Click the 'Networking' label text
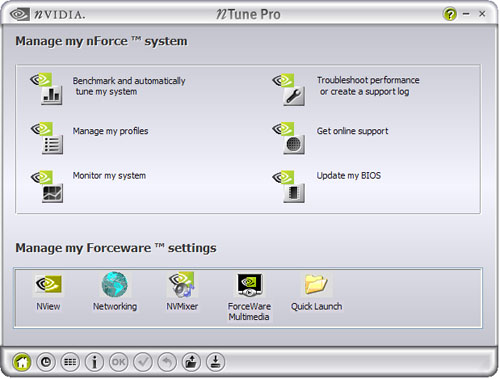 [115, 306]
